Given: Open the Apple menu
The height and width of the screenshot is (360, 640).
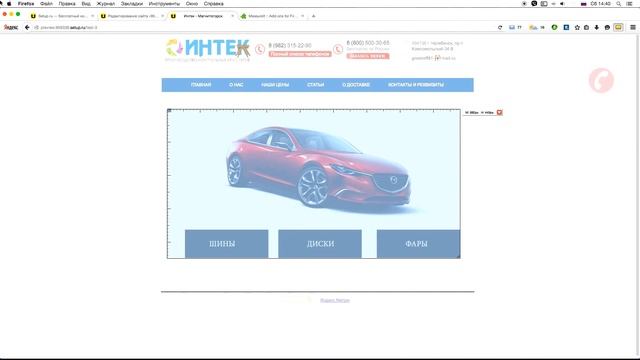Looking at the screenshot, I should pyautogui.click(x=9, y=4).
